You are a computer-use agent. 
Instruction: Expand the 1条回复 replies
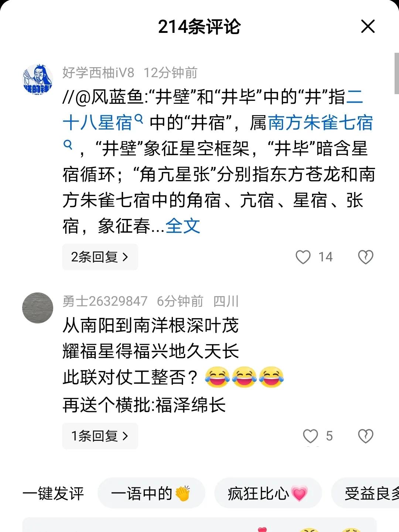pos(100,436)
